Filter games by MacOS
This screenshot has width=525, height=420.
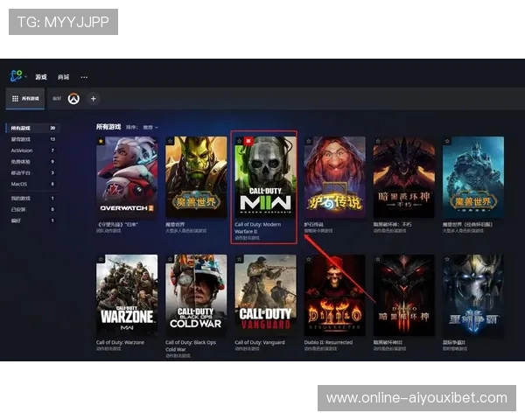33,184
